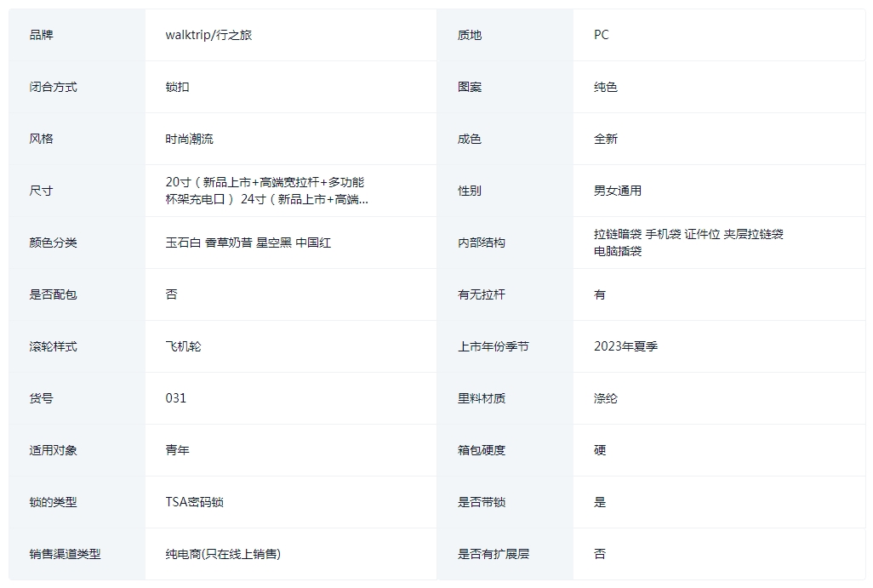Click the 内部结构 label

(482, 243)
